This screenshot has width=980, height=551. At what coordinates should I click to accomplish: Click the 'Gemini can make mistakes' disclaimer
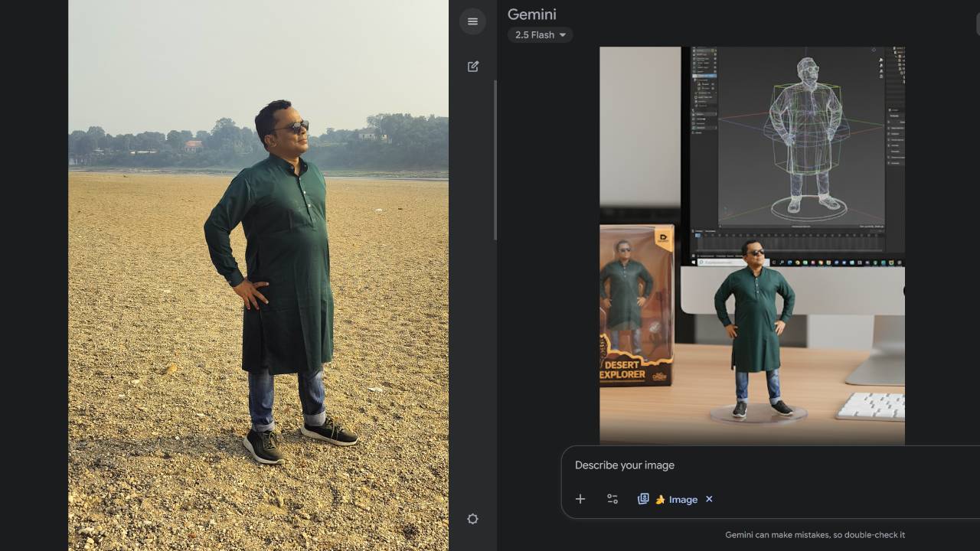(x=815, y=535)
